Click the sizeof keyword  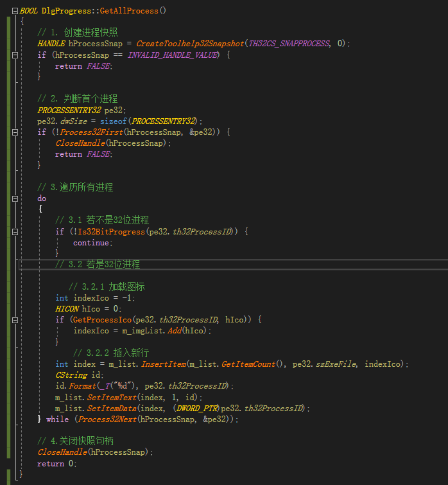click(x=114, y=121)
